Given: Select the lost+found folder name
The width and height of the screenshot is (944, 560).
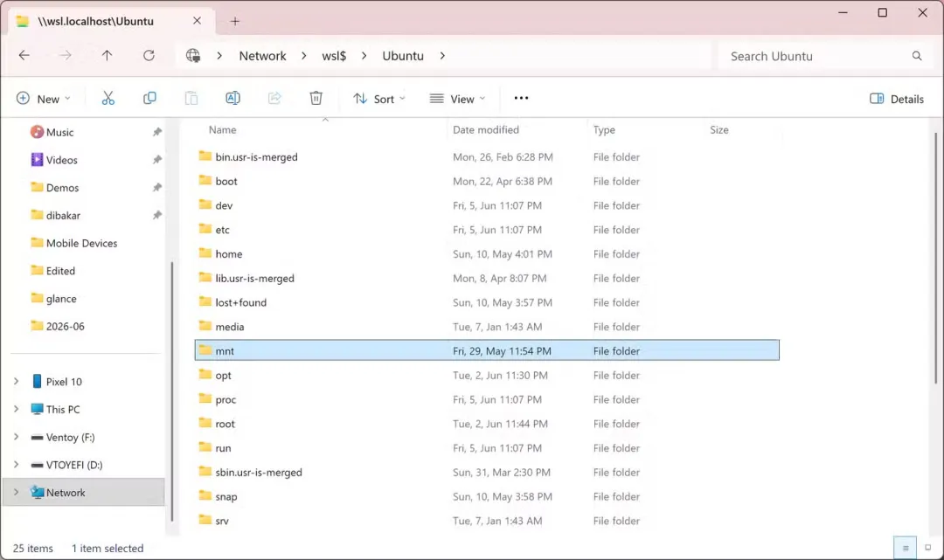Looking at the screenshot, I should pyautogui.click(x=241, y=302).
